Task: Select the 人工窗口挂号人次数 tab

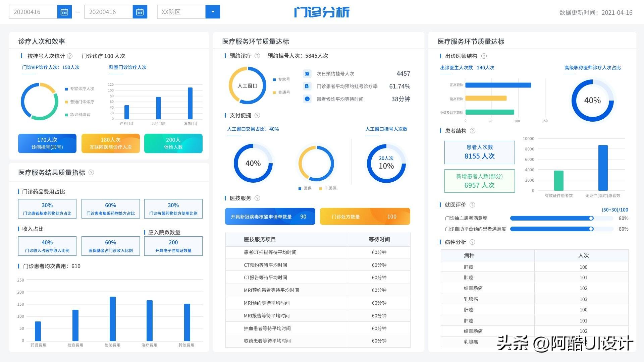Action: 386,129
